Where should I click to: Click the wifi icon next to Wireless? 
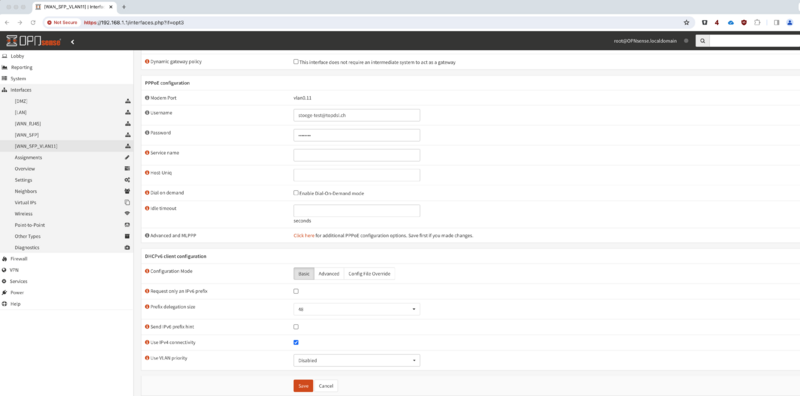pos(128,213)
